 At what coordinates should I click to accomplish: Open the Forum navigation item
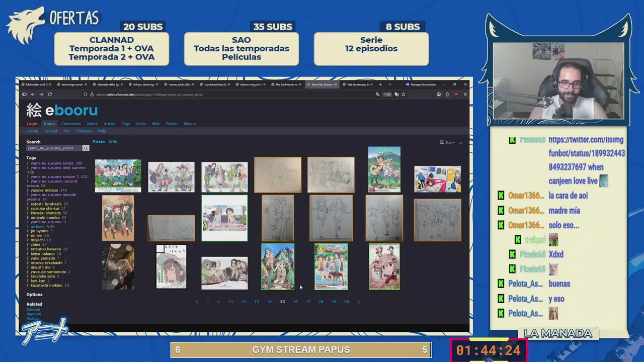(172, 124)
